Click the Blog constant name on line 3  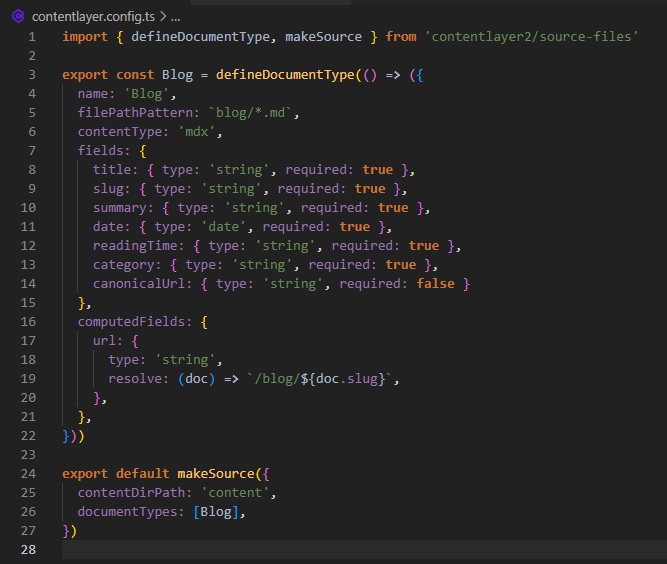pyautogui.click(x=177, y=75)
